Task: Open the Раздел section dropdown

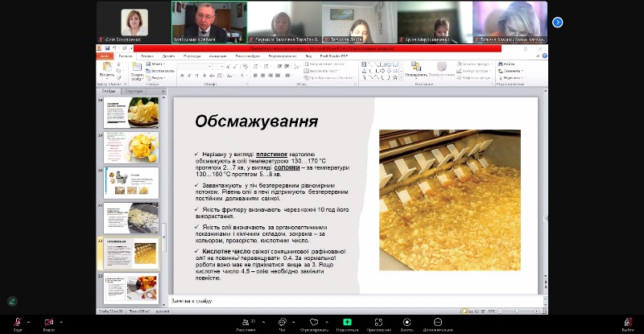Action: click(155, 77)
